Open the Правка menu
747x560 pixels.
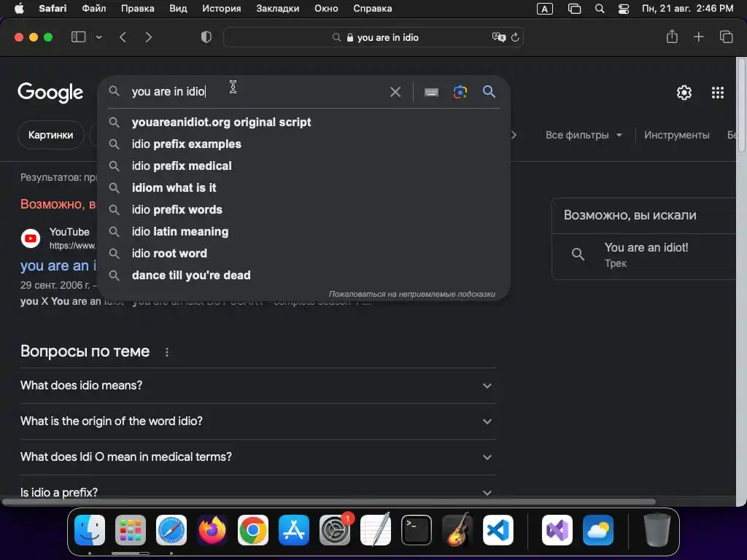[x=138, y=9]
